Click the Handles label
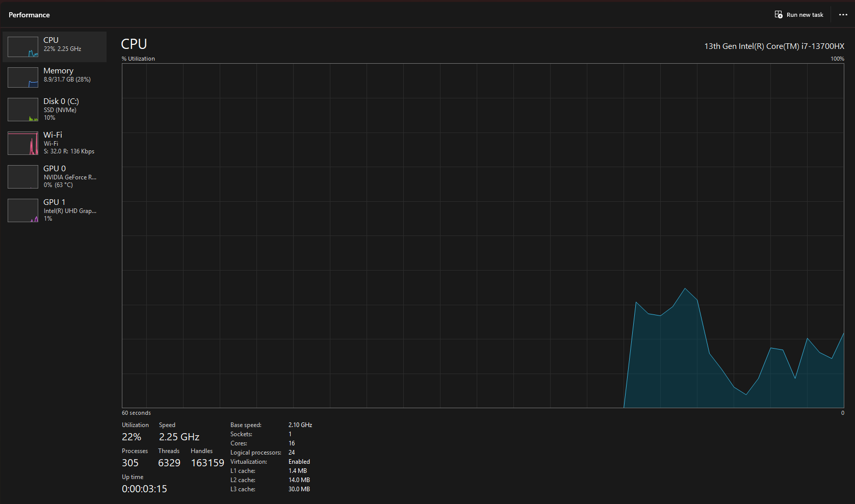Screen dimensions: 855x504 [x=202, y=451]
